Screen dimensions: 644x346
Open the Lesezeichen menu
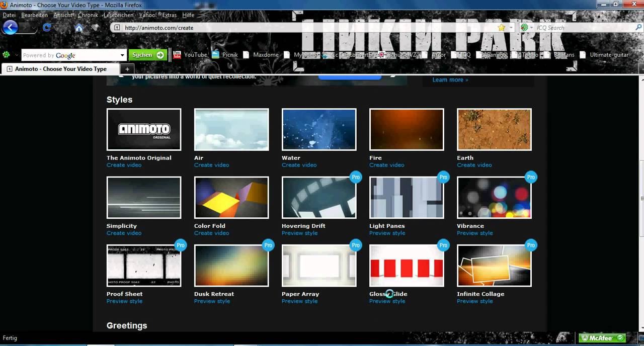[118, 15]
